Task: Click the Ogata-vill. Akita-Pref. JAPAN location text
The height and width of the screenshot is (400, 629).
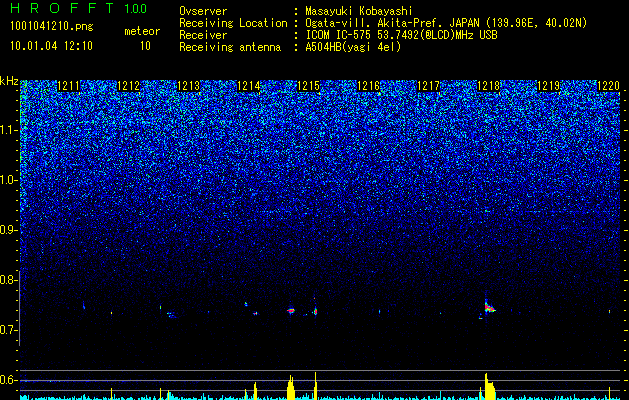Action: coord(446,23)
